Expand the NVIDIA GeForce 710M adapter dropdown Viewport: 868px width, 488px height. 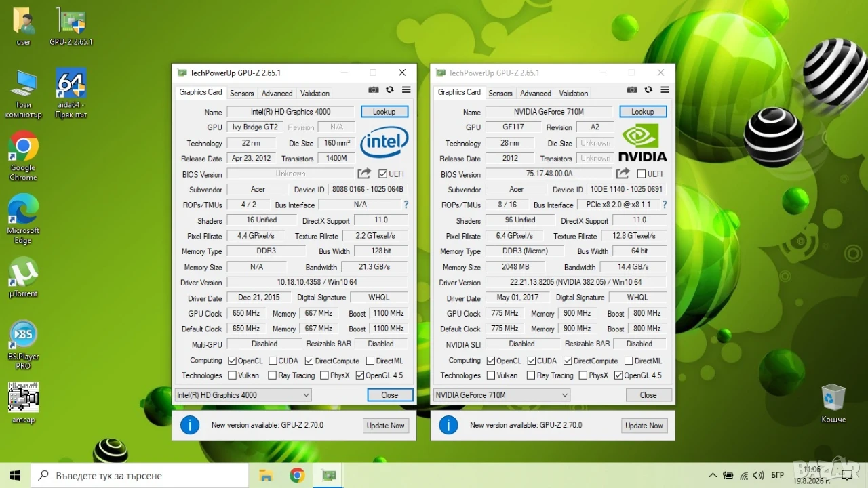[x=502, y=395]
